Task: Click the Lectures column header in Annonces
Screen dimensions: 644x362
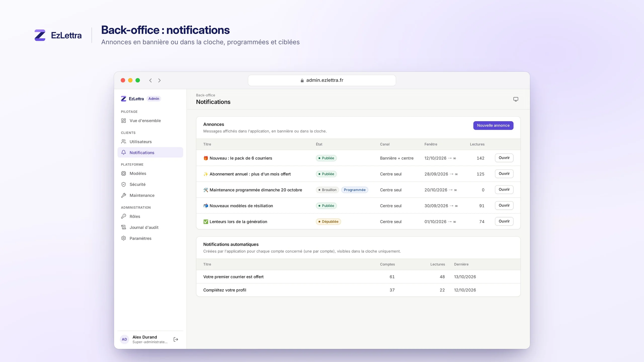Action: point(477,144)
